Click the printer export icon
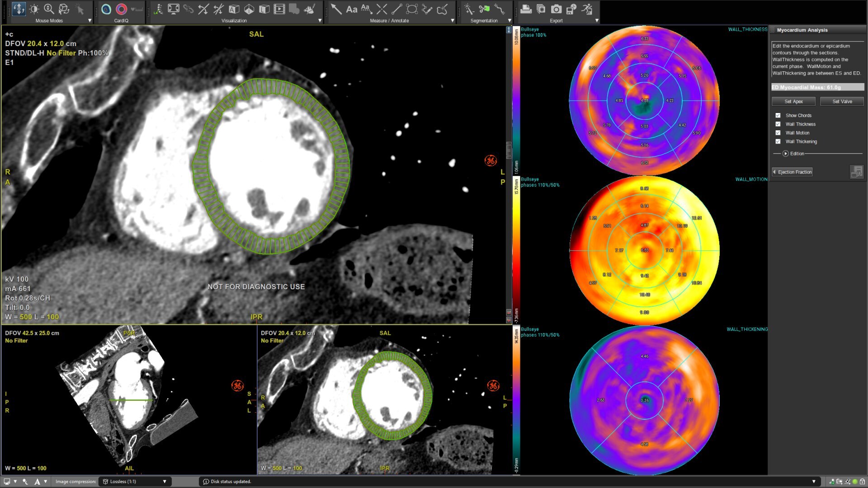 tap(526, 9)
